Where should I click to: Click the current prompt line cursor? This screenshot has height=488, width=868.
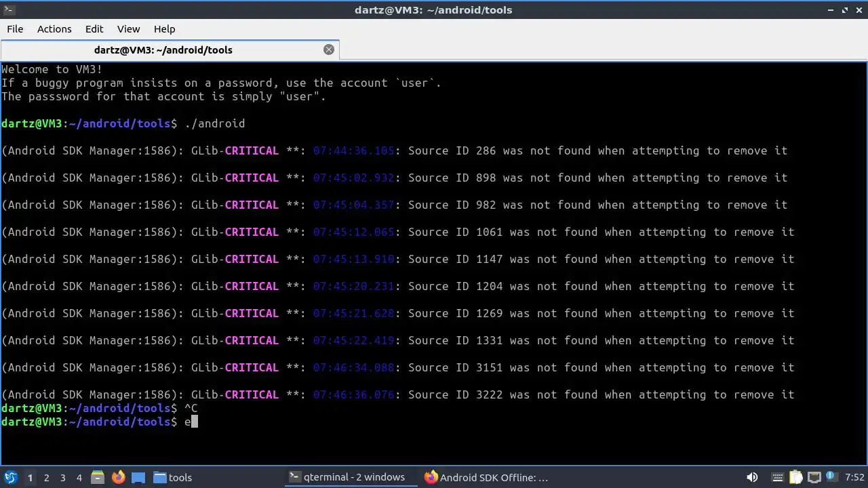[x=195, y=422]
